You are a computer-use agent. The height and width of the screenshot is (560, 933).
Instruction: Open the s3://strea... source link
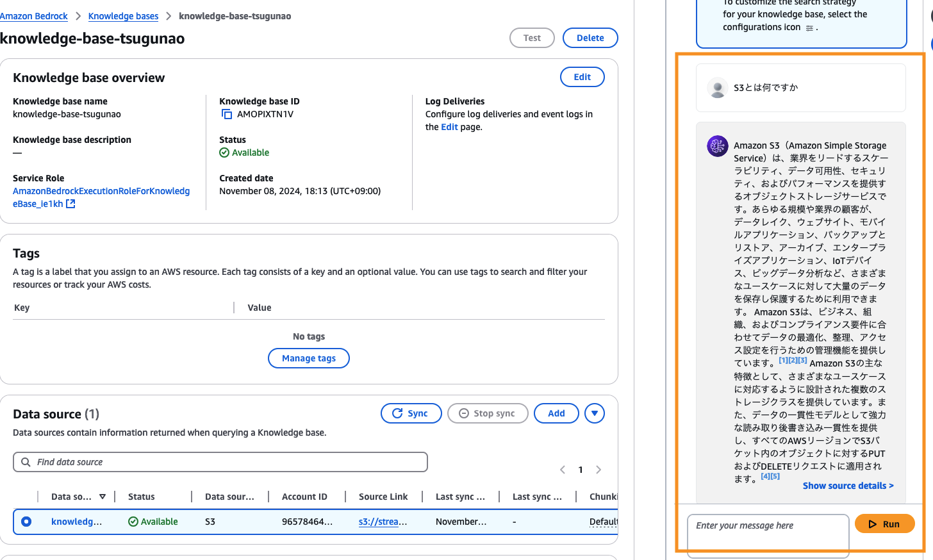click(x=383, y=522)
